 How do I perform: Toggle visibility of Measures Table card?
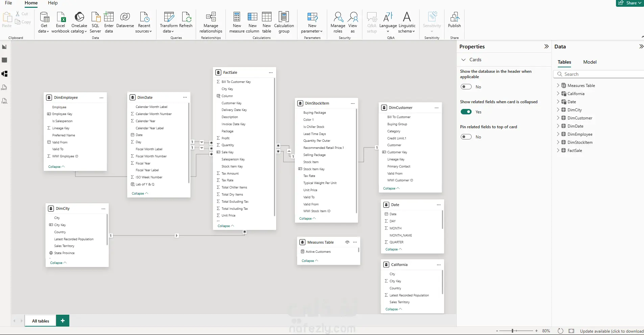[x=347, y=242]
